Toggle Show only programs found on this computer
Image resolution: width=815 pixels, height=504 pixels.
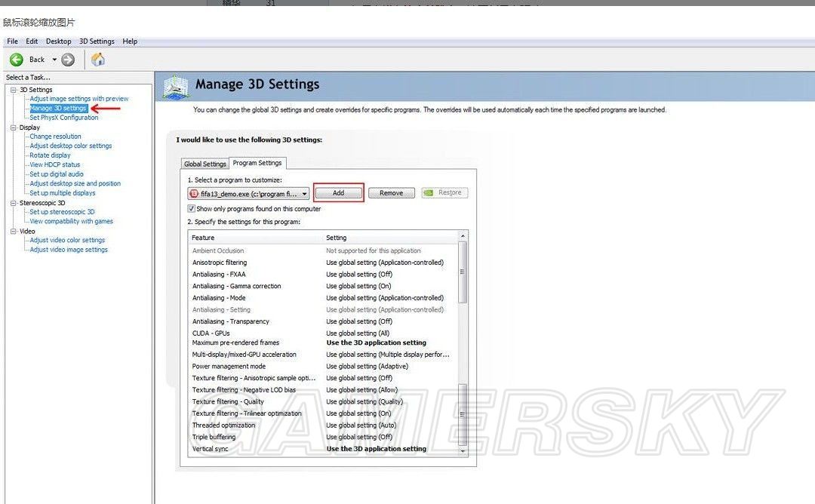tap(191, 208)
